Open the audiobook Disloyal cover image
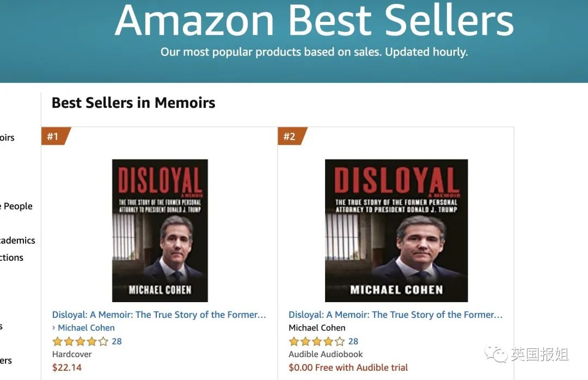Viewport: 588px width, 380px height. (396, 230)
